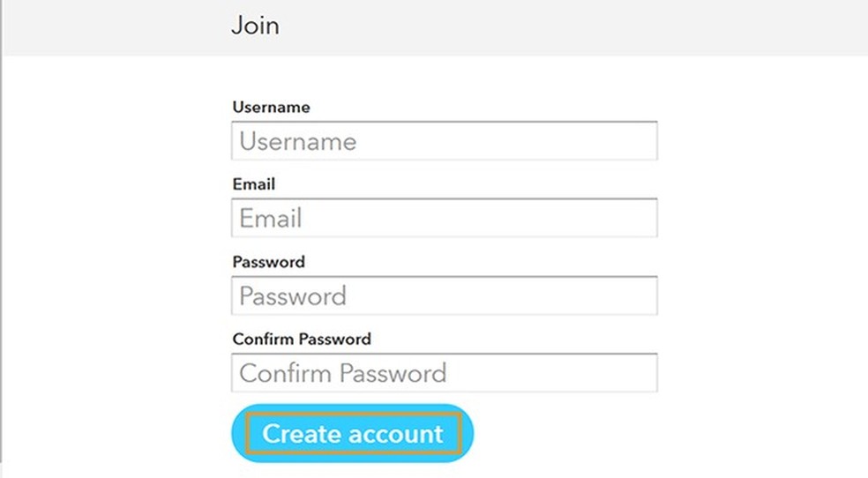868x478 pixels.
Task: Click the bold Email label text
Action: tap(254, 184)
